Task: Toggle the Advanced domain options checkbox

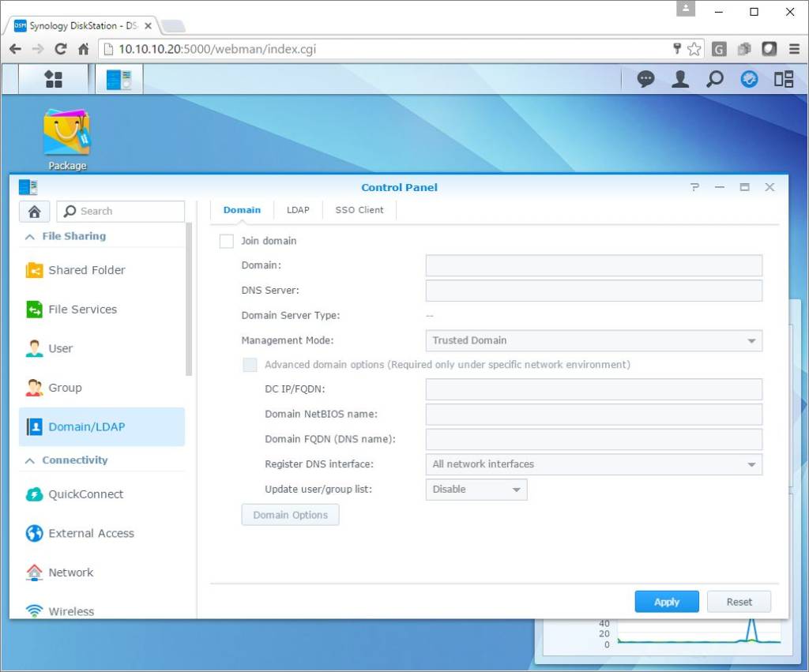Action: [x=250, y=365]
